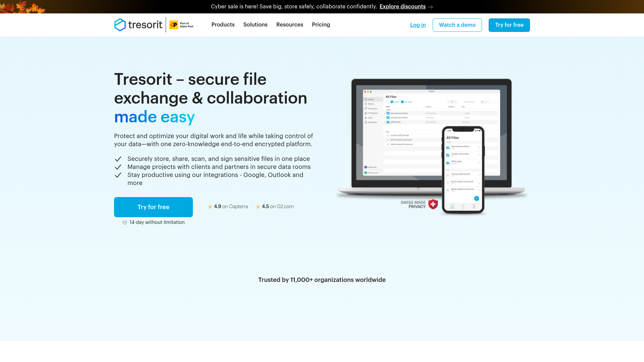Viewport: 644px width, 362px height.
Task: Expand the KMPG_audits chevron on the phone
Action: [x=480, y=162]
